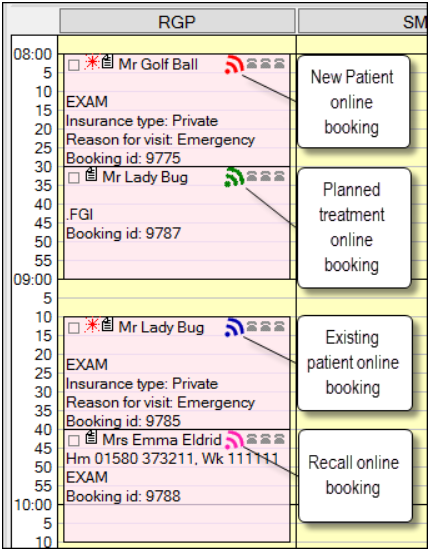Tick the checkbox for booking 9787 appointment
Image resolution: width=430 pixels, height=552 pixels.
click(74, 178)
